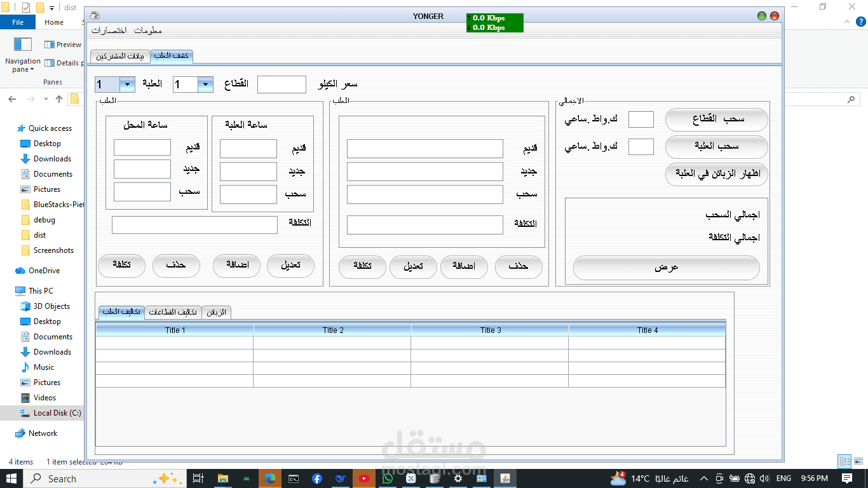Switch to the بيانات المشتركين tab
This screenshot has width=868, height=488.
(x=120, y=57)
